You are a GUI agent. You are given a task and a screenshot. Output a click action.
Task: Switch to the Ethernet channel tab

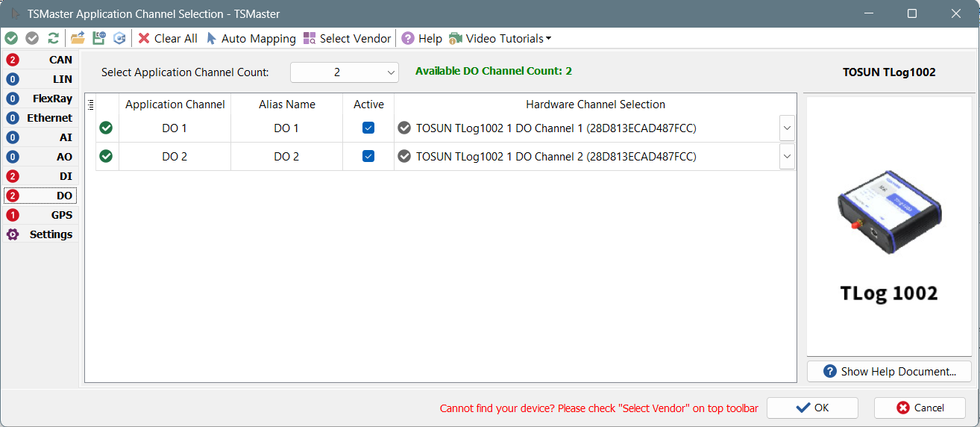coord(40,118)
